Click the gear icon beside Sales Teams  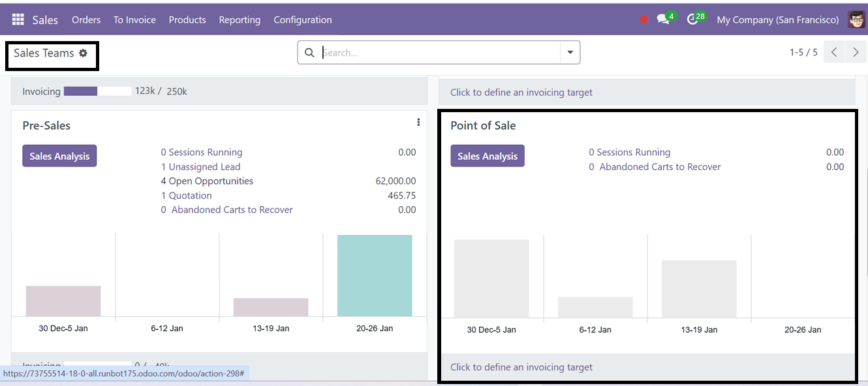pyautogui.click(x=83, y=53)
